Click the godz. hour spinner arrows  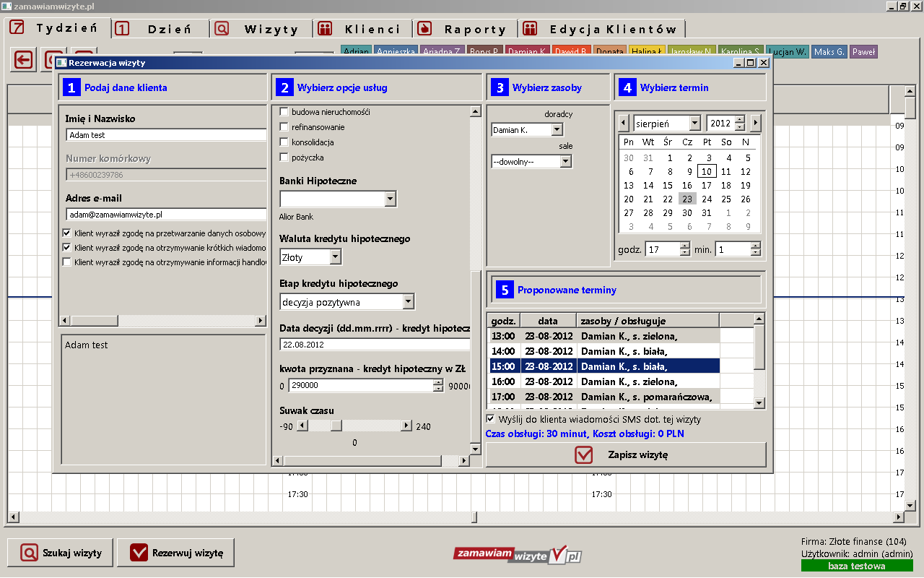point(685,249)
